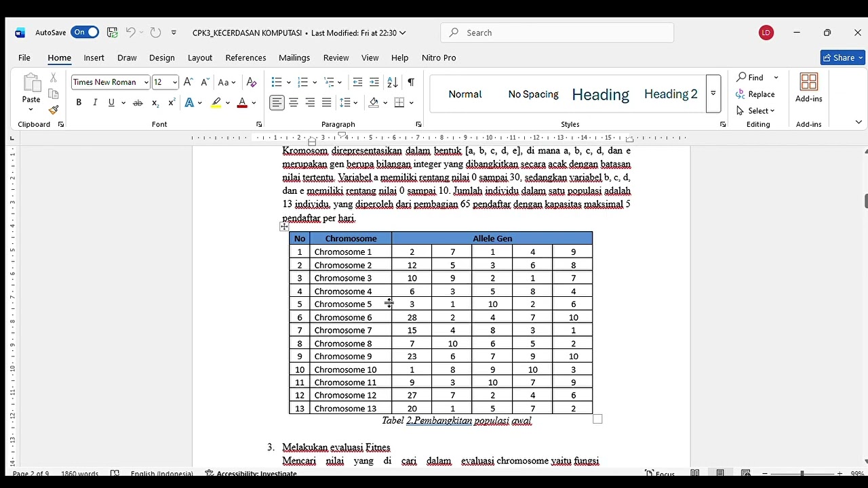Increase font size with grow icon
Screen dimensions: 868x488
click(189, 82)
